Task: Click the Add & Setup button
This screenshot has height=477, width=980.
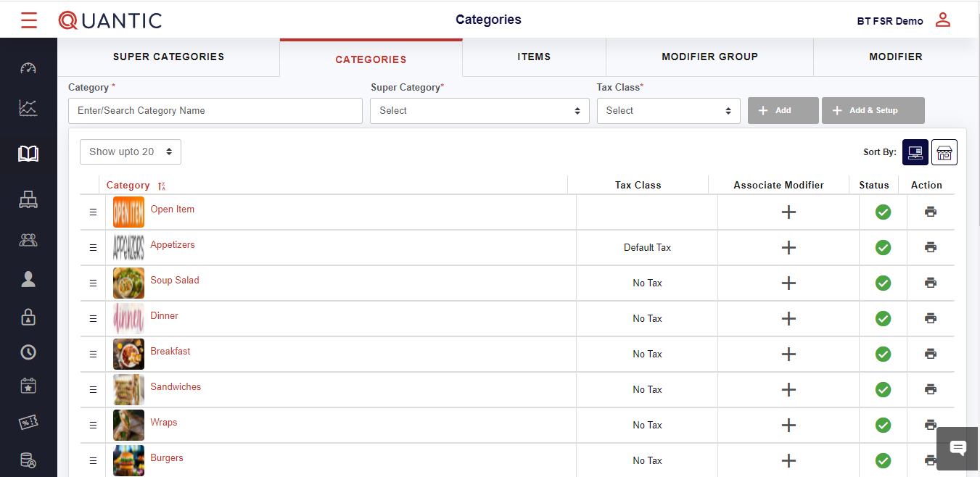Action: (x=873, y=111)
